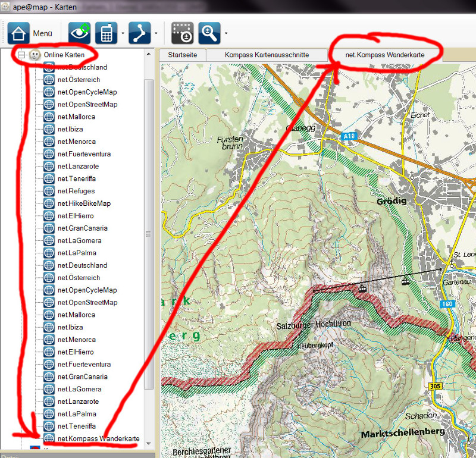Select the net.Refuges map entry
This screenshot has width=476, height=458.
75,191
